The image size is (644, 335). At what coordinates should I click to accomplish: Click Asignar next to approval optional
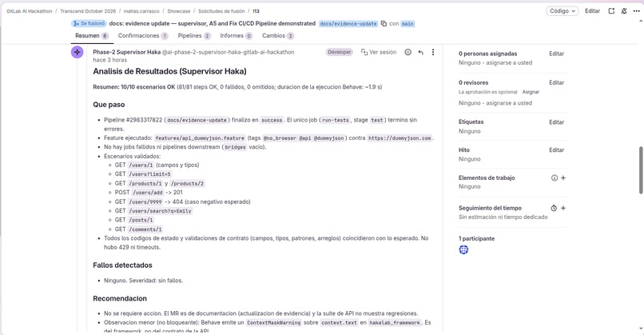pos(531,92)
